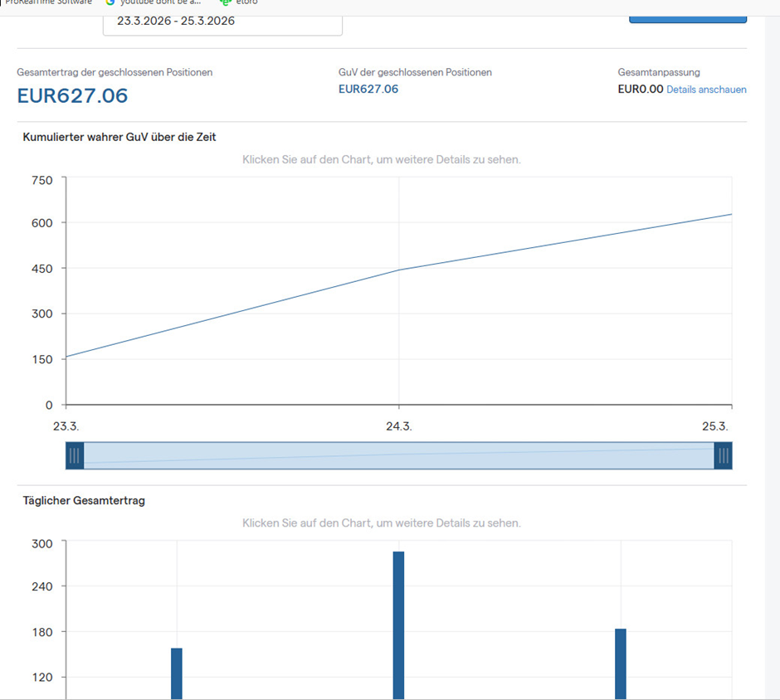Click the right handle of the range slider
Screen dimensions: 780x700
tap(723, 455)
